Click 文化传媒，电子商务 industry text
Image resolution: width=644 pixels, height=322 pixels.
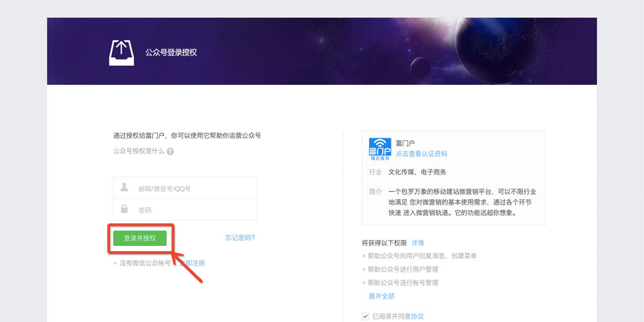pyautogui.click(x=417, y=172)
